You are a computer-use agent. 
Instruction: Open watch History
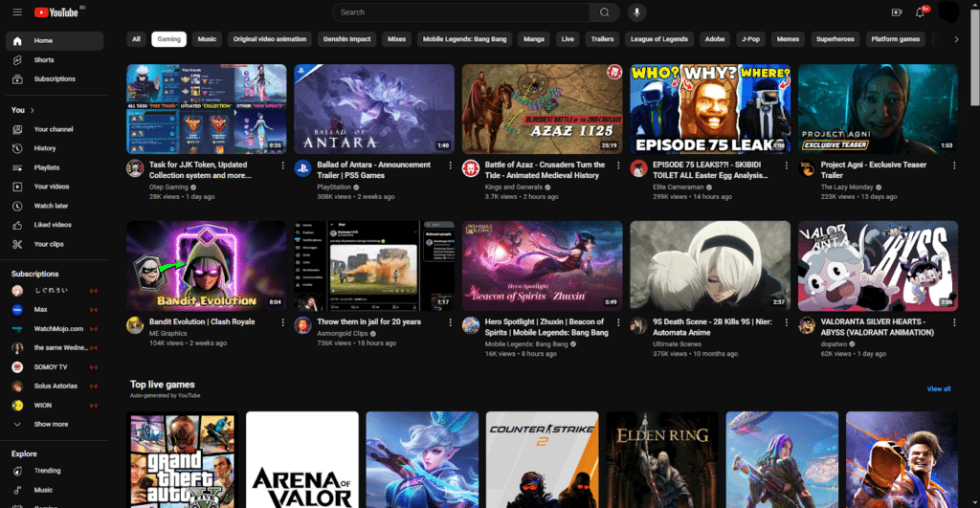[x=55, y=148]
